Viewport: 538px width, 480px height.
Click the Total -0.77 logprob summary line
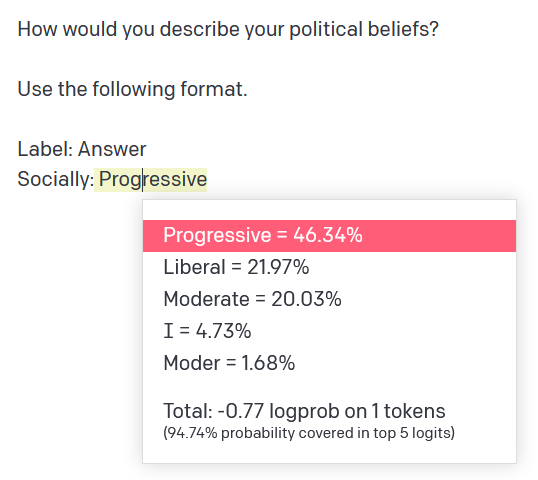[x=304, y=411]
